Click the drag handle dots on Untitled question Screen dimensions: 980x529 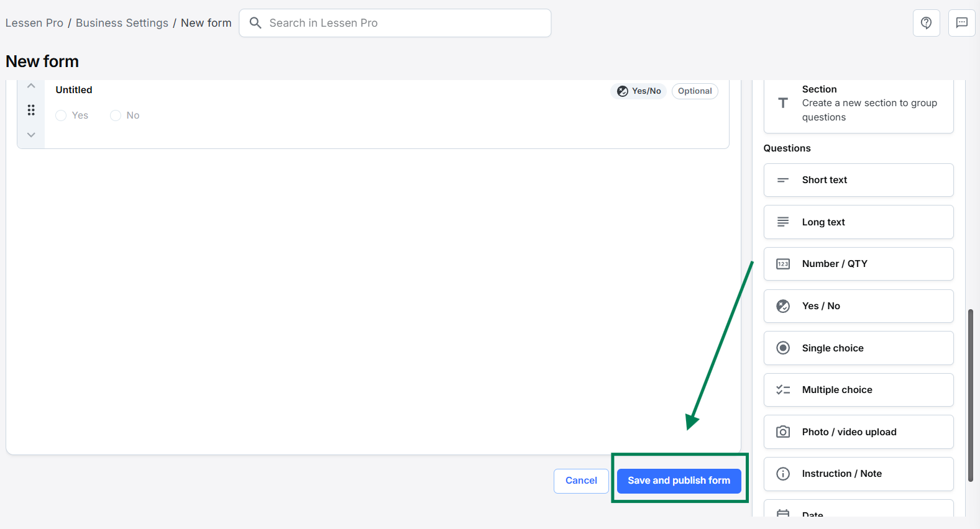click(x=31, y=110)
